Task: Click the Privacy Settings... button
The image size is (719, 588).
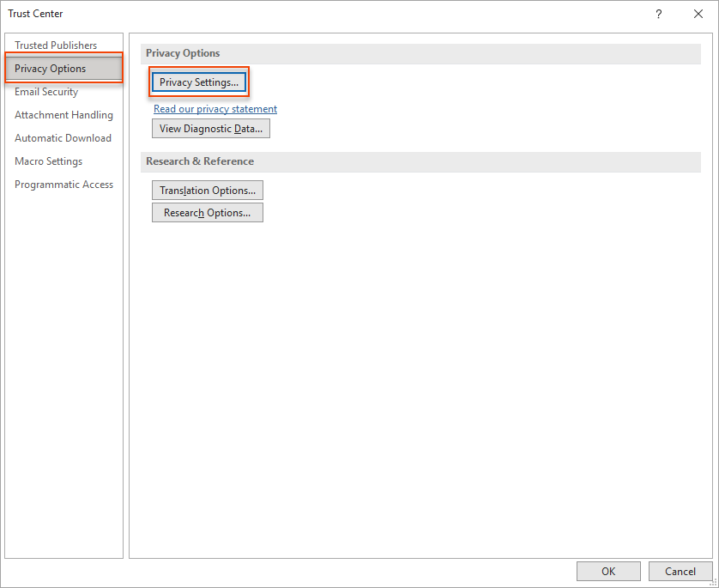Action: point(199,82)
